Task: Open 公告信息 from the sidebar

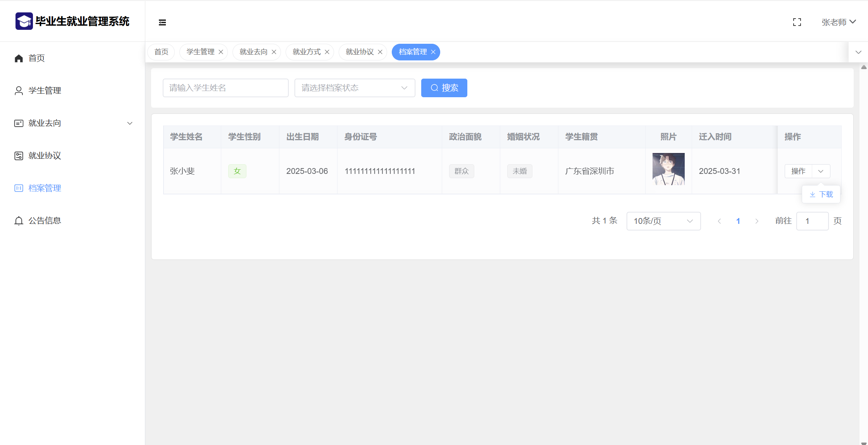Action: [45, 221]
